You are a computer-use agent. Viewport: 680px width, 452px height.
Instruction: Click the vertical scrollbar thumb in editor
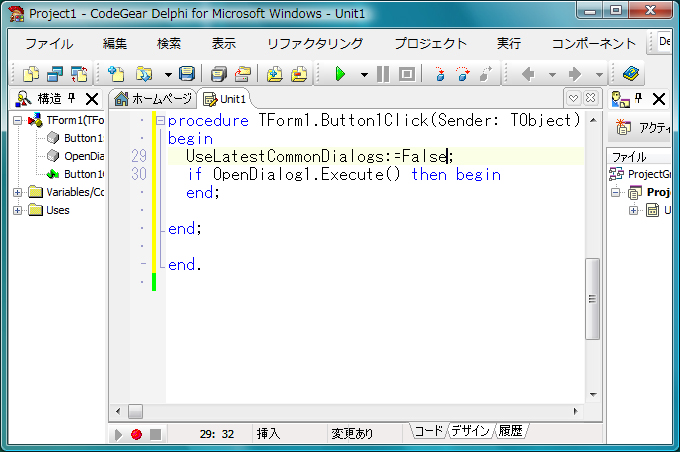pos(592,299)
